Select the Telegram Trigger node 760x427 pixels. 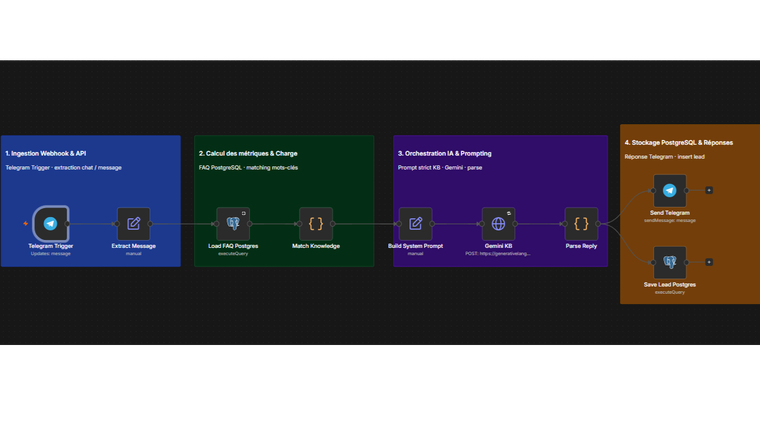coord(50,223)
